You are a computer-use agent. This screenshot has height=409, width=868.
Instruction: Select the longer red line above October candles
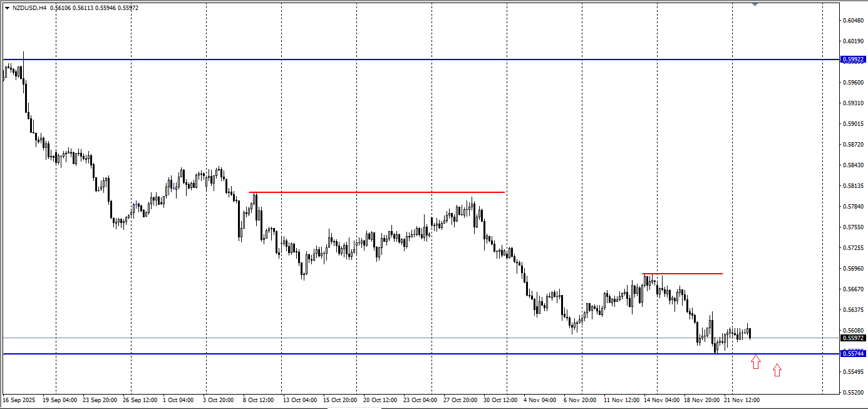click(x=376, y=192)
